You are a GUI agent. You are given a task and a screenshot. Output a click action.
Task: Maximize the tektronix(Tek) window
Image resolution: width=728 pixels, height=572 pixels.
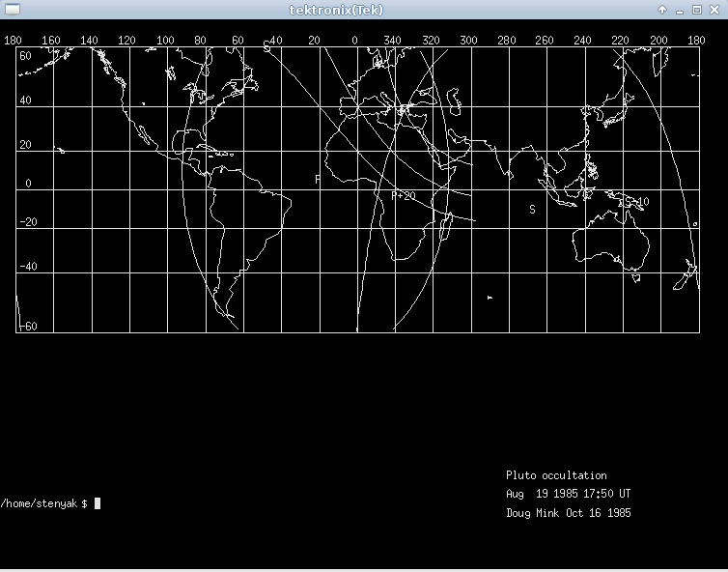click(x=697, y=10)
